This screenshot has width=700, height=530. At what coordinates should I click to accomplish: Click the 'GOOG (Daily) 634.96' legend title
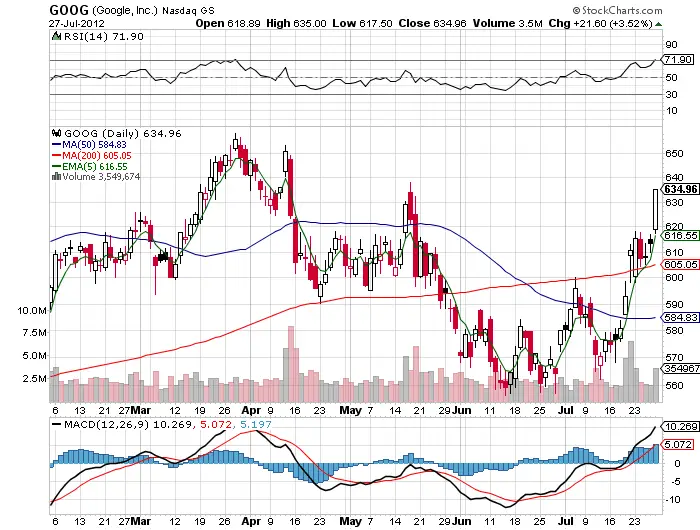pos(123,133)
